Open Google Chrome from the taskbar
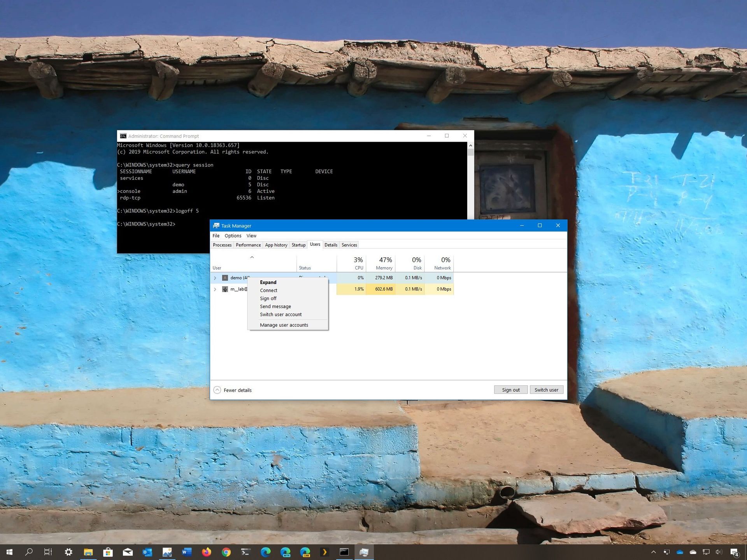Screen dimensions: 747x560 226,552
